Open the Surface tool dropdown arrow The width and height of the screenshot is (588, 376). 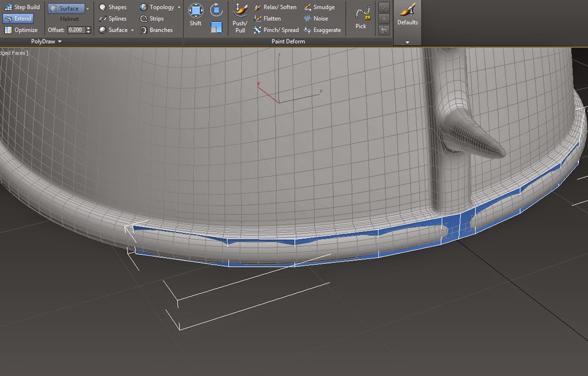(132, 30)
